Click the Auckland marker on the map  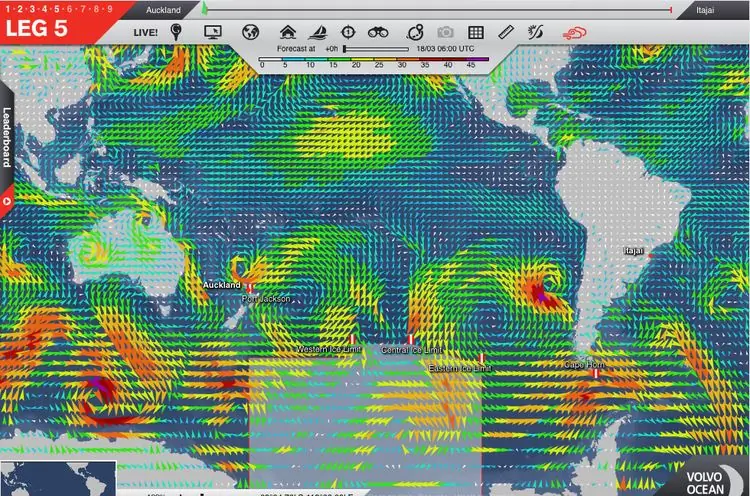(249, 287)
